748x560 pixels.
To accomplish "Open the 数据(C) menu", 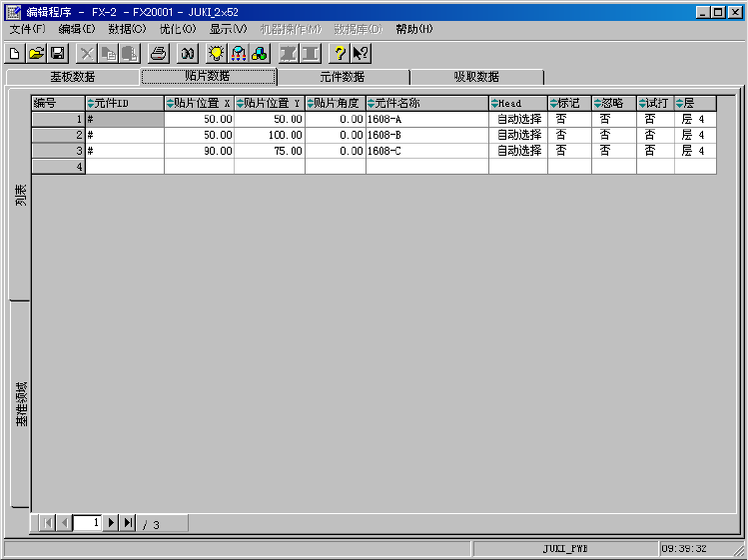I will [x=127, y=29].
